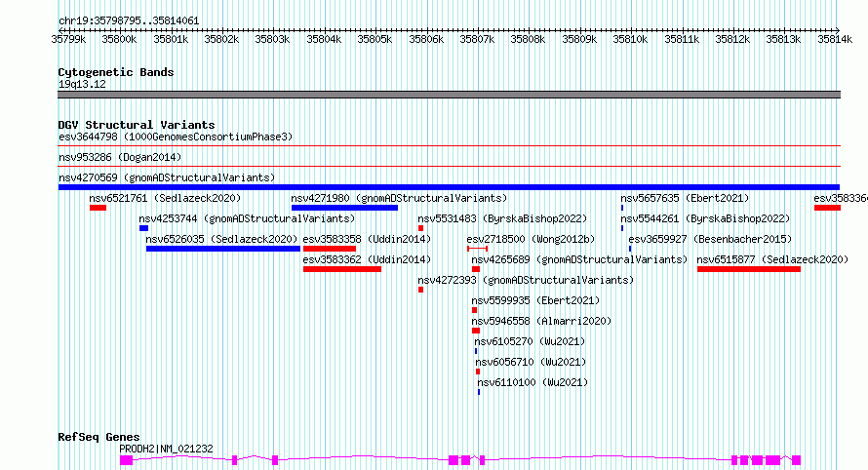Click the RefSeq Genes track title

[99, 437]
